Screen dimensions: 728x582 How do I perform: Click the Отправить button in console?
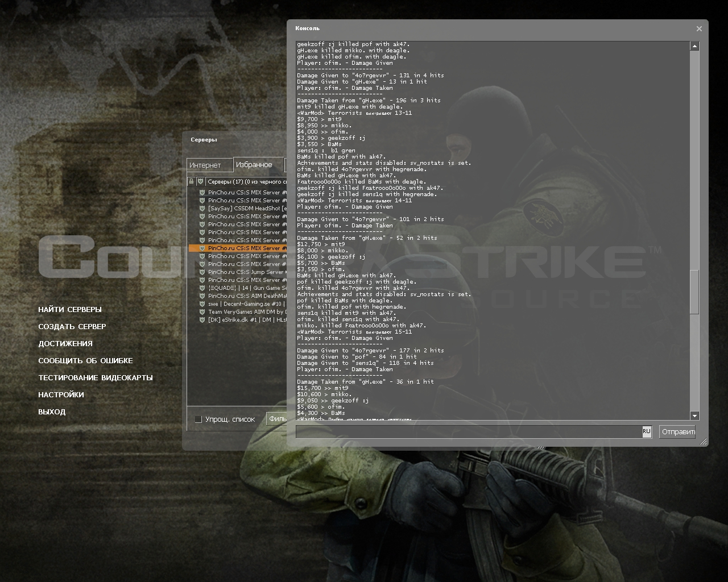(x=677, y=432)
